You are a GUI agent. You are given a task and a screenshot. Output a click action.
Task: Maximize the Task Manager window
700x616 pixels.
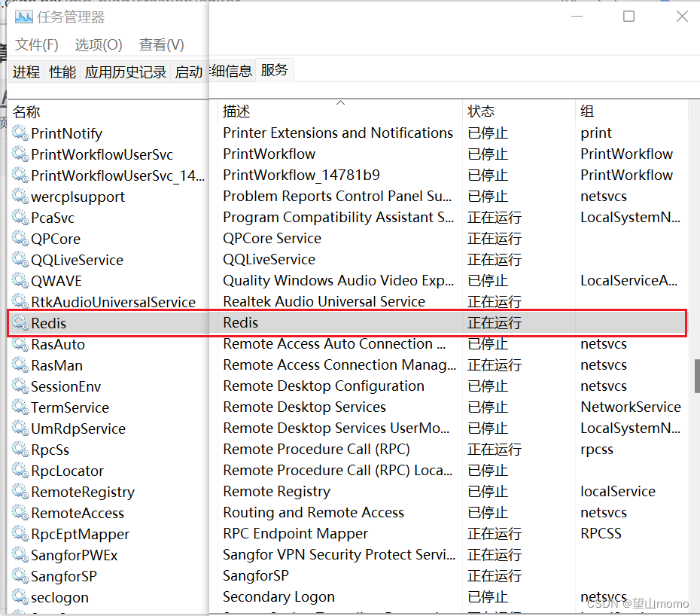[x=628, y=17]
